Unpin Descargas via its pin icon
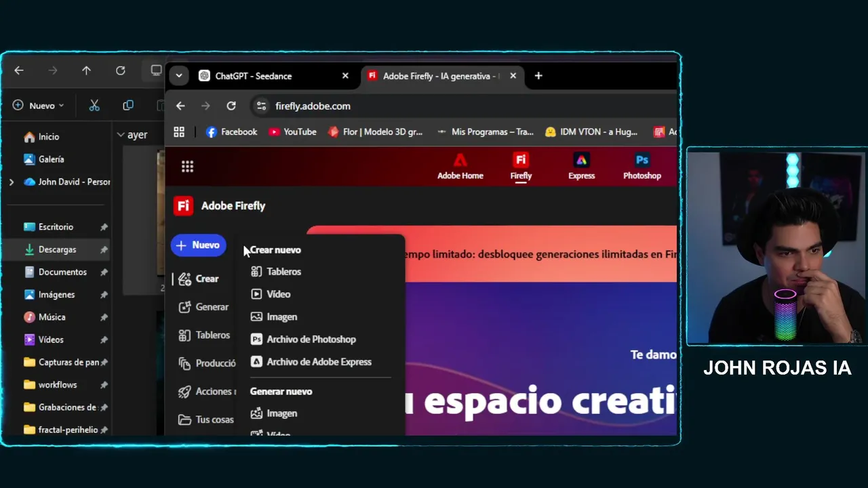This screenshot has width=868, height=488. pyautogui.click(x=104, y=250)
